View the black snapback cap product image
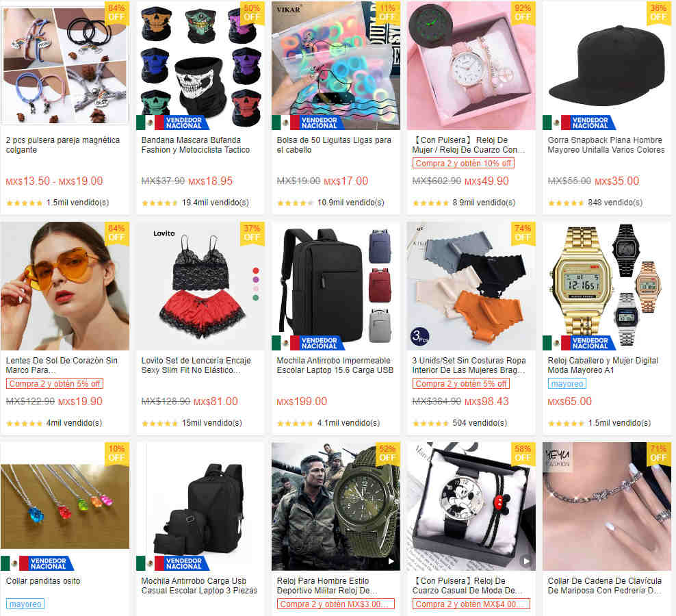Image resolution: width=676 pixels, height=616 pixels. coord(607,66)
